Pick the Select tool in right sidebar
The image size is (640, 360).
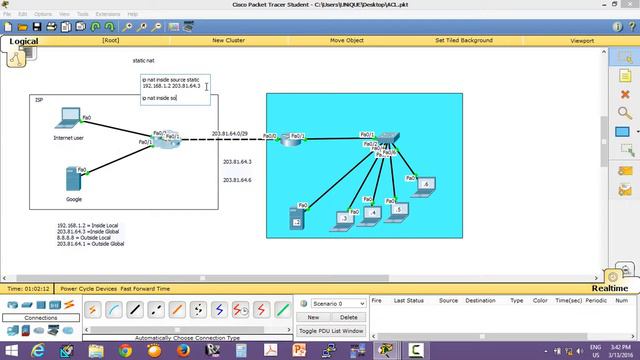pos(624,57)
